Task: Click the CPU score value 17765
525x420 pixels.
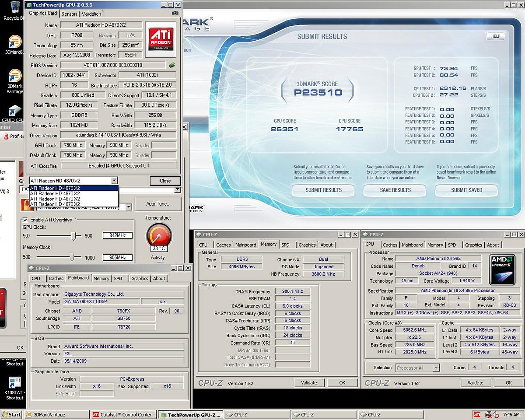Action: (x=350, y=129)
